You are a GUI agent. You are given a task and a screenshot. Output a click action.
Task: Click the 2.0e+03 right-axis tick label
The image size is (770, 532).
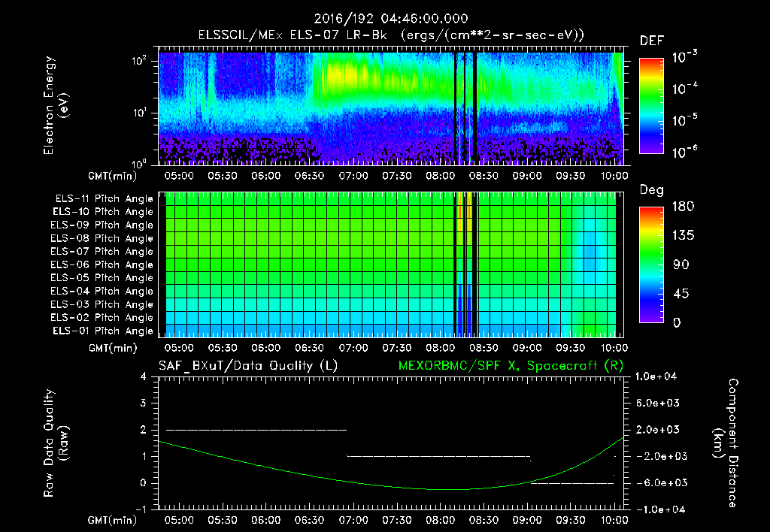[x=658, y=430]
